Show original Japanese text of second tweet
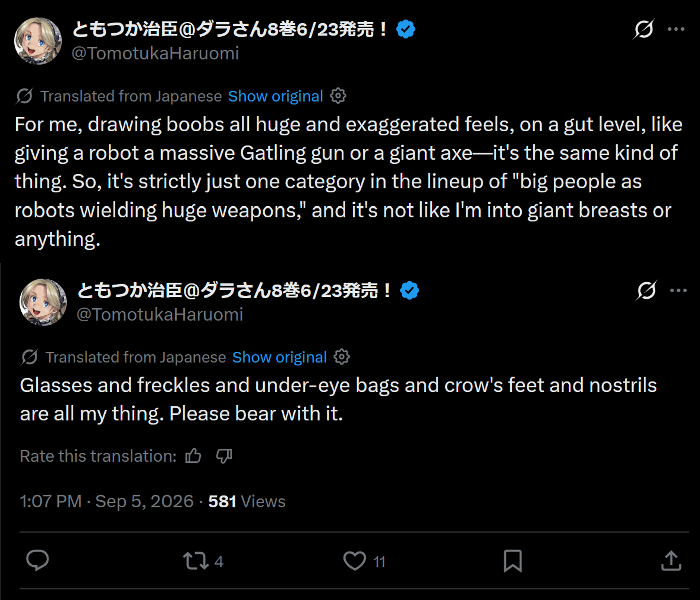 [279, 357]
